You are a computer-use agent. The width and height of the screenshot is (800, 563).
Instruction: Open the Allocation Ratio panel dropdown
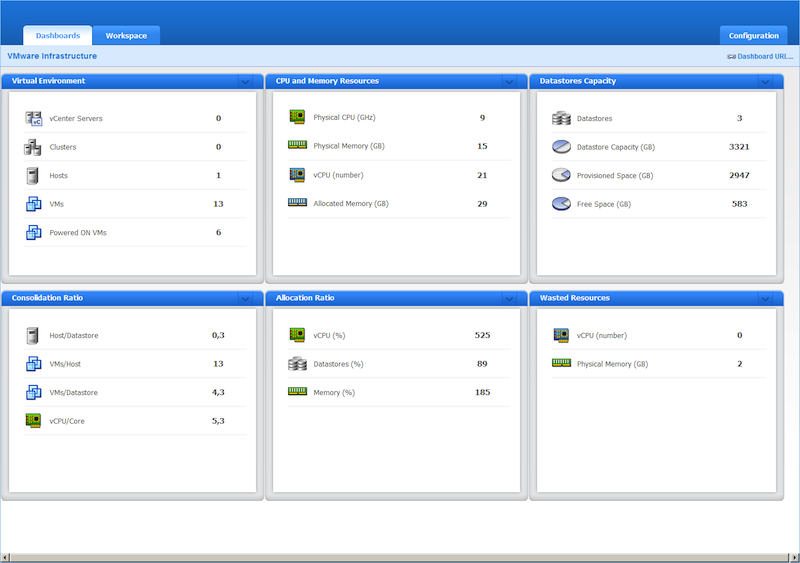point(509,299)
